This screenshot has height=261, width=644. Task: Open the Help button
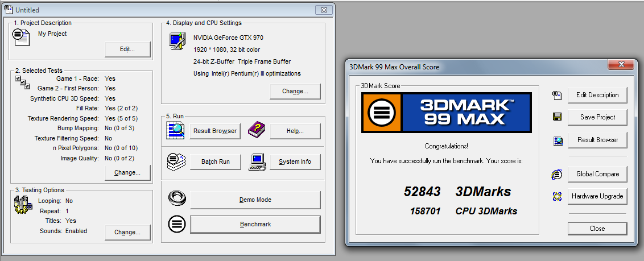pos(295,131)
